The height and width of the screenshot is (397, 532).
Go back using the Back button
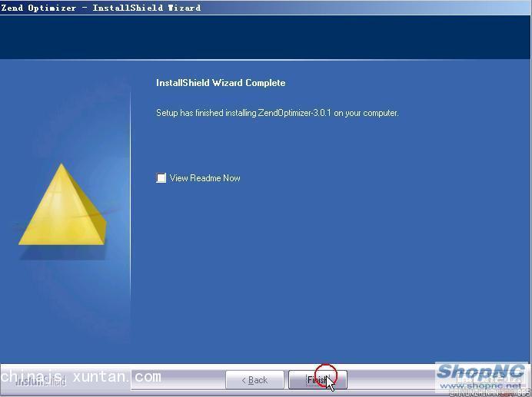coord(254,379)
